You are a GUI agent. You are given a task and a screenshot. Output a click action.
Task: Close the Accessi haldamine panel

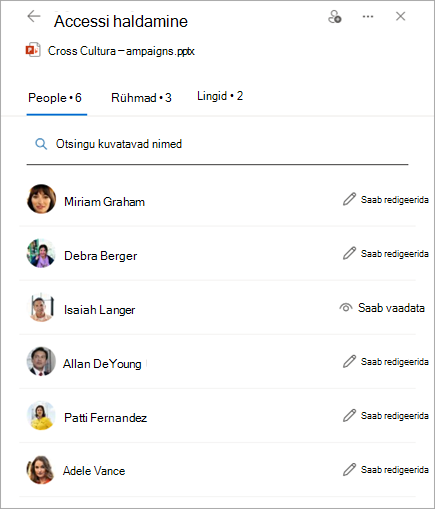coord(400,16)
